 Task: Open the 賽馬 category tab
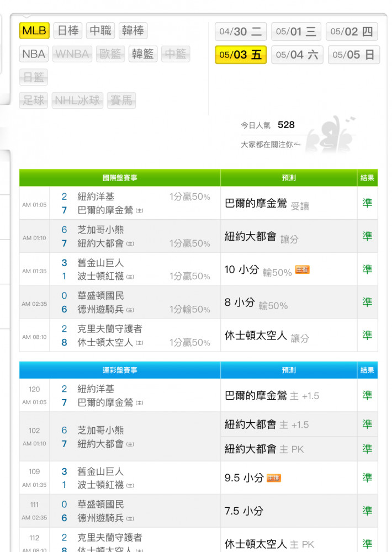121,100
